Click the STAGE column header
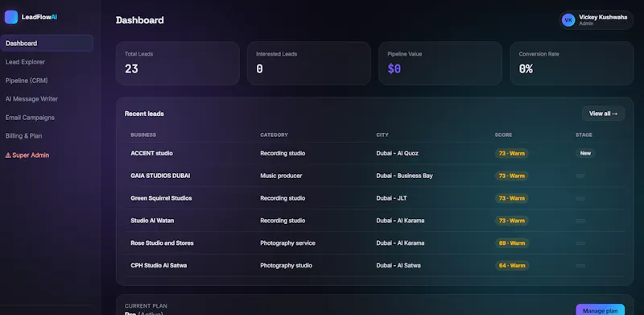The image size is (644, 315). point(584,135)
